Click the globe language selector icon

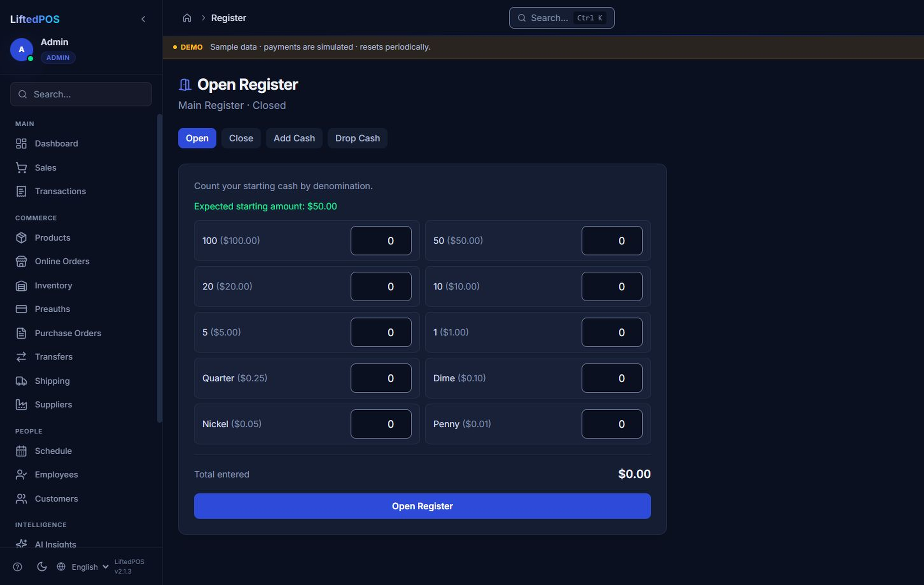coord(61,567)
